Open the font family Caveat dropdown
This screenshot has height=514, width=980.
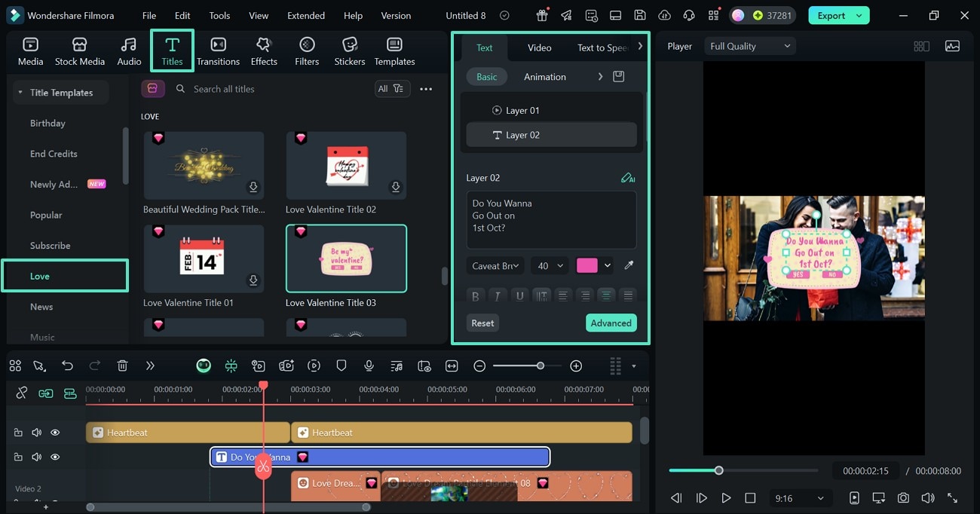coord(495,265)
